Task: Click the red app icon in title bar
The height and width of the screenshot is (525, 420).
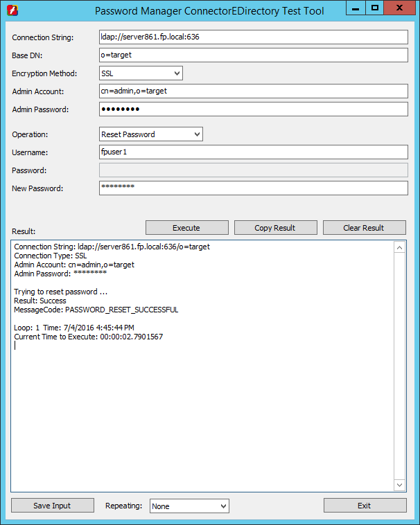Action: pos(12,10)
